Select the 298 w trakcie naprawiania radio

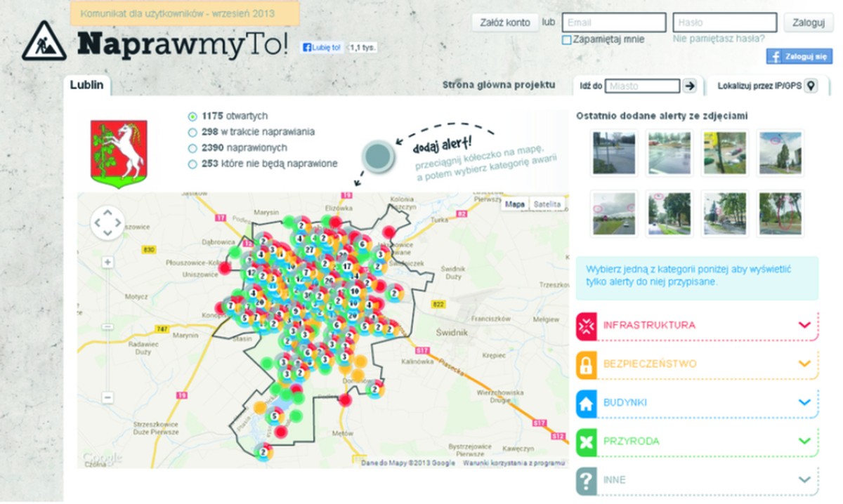click(x=192, y=132)
